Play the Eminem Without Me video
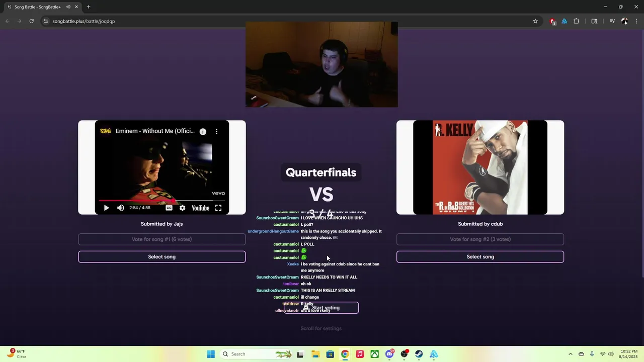Screen dimensions: 644x362 tap(106, 208)
